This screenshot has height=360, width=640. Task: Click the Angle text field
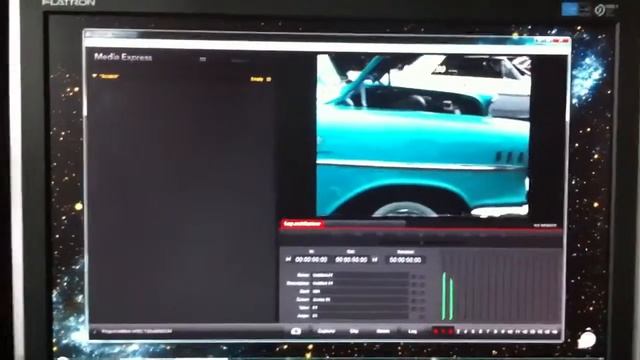[360, 316]
